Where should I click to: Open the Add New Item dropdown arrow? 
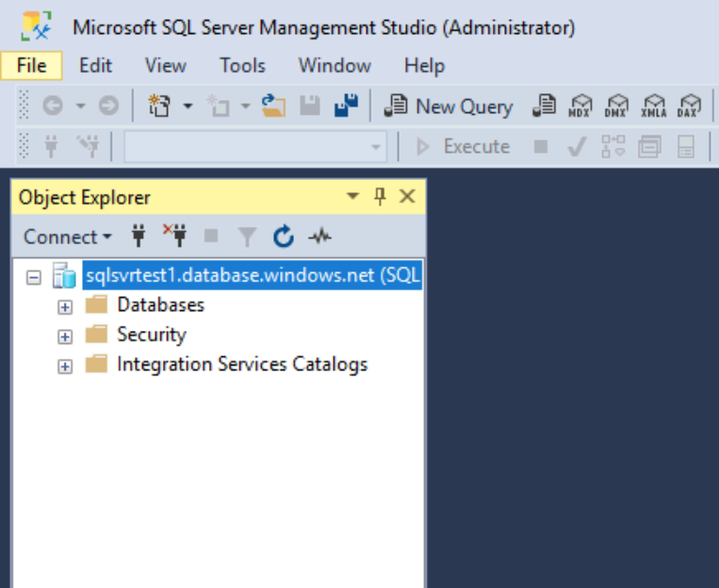246,106
